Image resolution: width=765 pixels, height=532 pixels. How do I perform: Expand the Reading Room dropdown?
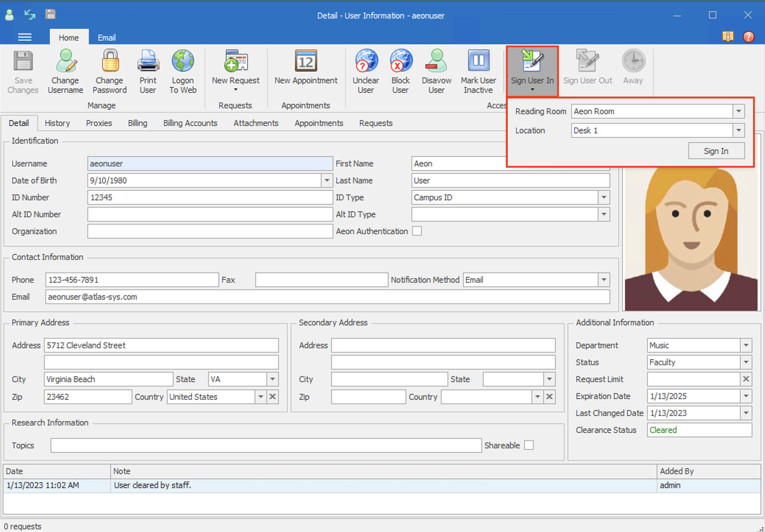coord(738,111)
